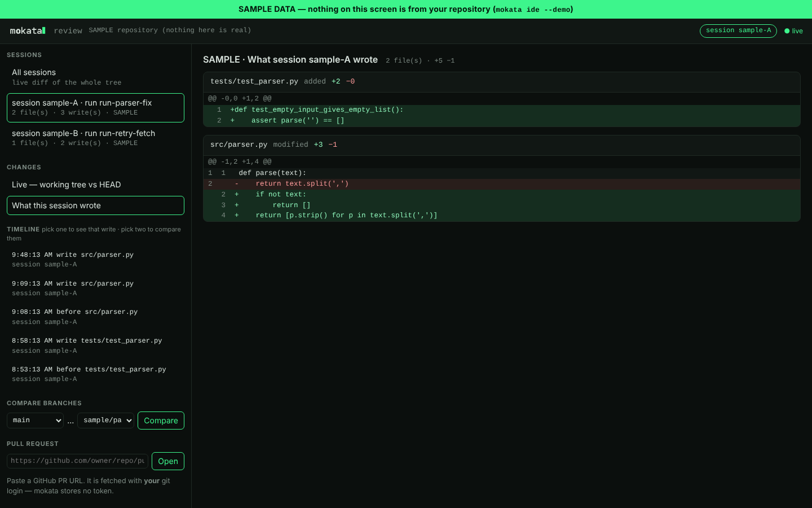Pick the 9:09:13 AM write src/parser.py entry

[x=95, y=288]
